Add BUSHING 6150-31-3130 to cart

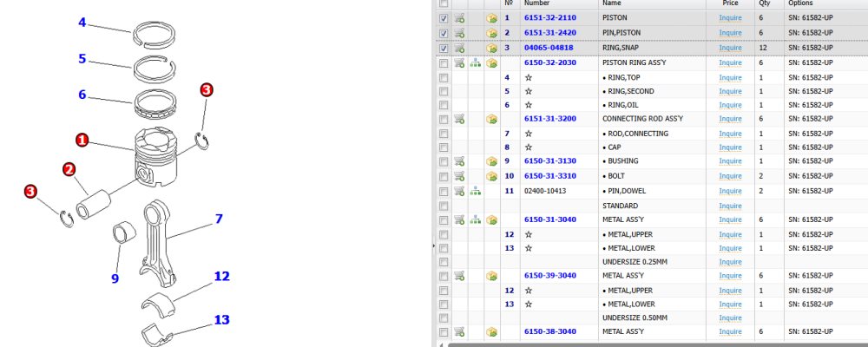[459, 161]
